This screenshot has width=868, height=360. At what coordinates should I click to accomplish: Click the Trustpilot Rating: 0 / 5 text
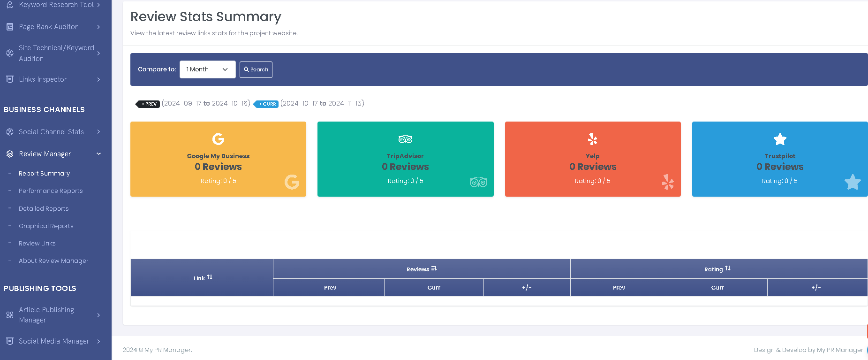pos(779,181)
